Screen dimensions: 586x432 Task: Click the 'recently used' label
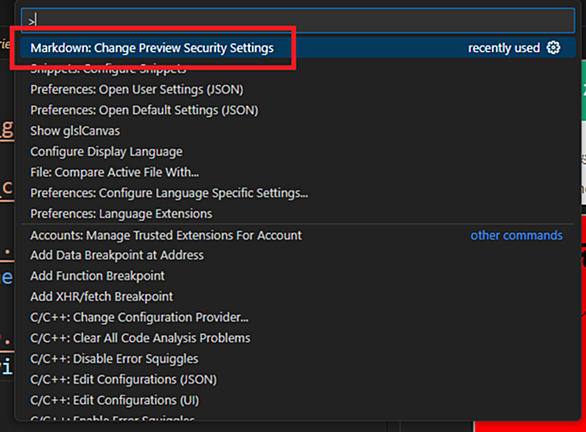[504, 48]
